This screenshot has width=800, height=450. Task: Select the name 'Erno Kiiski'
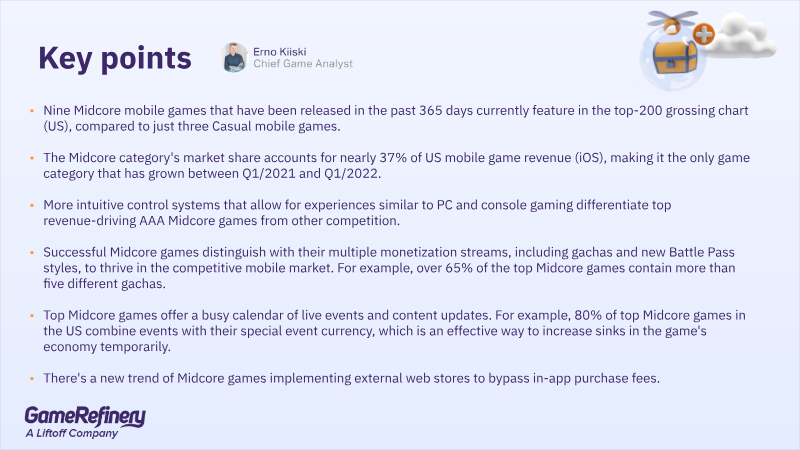pyautogui.click(x=280, y=52)
